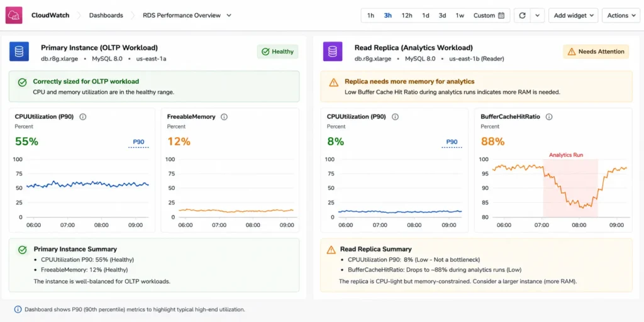Click the Read Replica purple database icon
This screenshot has height=322, width=644.
point(333,52)
